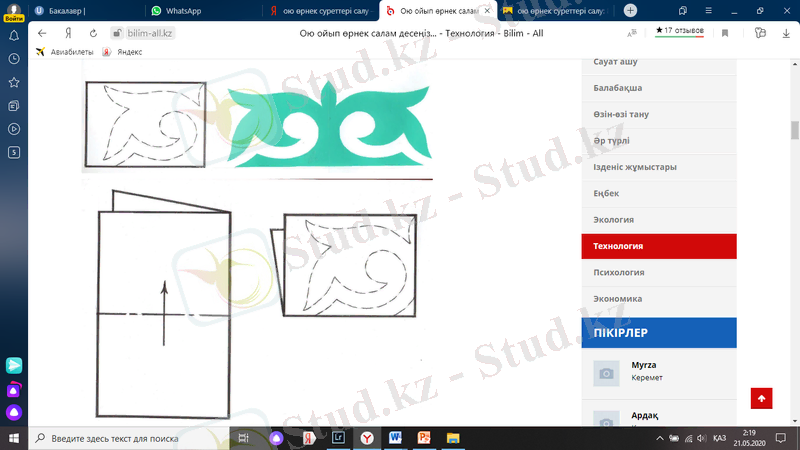Viewport: 800px width, 450px height.
Task: Click Myrza's avatar placeholder
Action: click(606, 373)
